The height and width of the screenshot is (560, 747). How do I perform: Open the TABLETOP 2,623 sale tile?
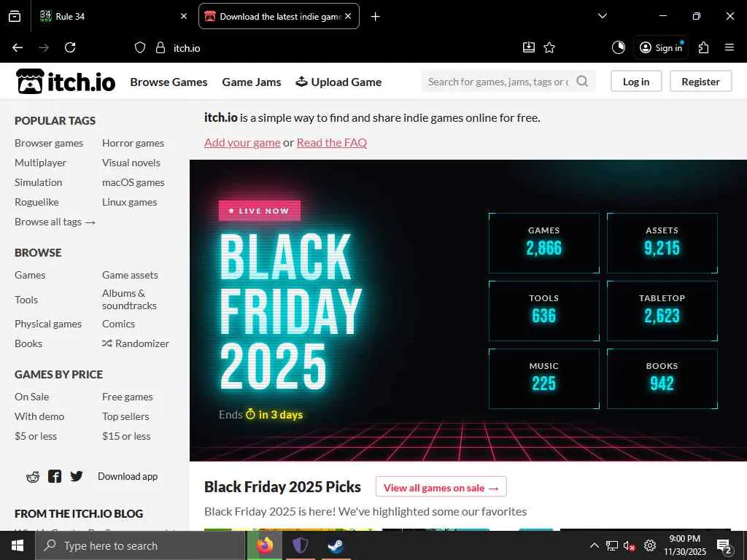tap(662, 311)
